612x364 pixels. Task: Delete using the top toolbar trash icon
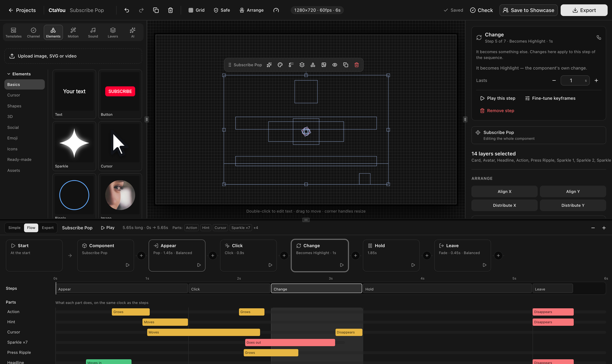[x=170, y=10]
